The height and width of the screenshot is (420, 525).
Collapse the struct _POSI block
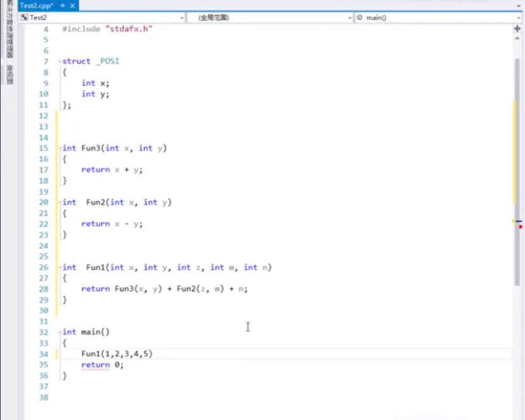(x=60, y=61)
